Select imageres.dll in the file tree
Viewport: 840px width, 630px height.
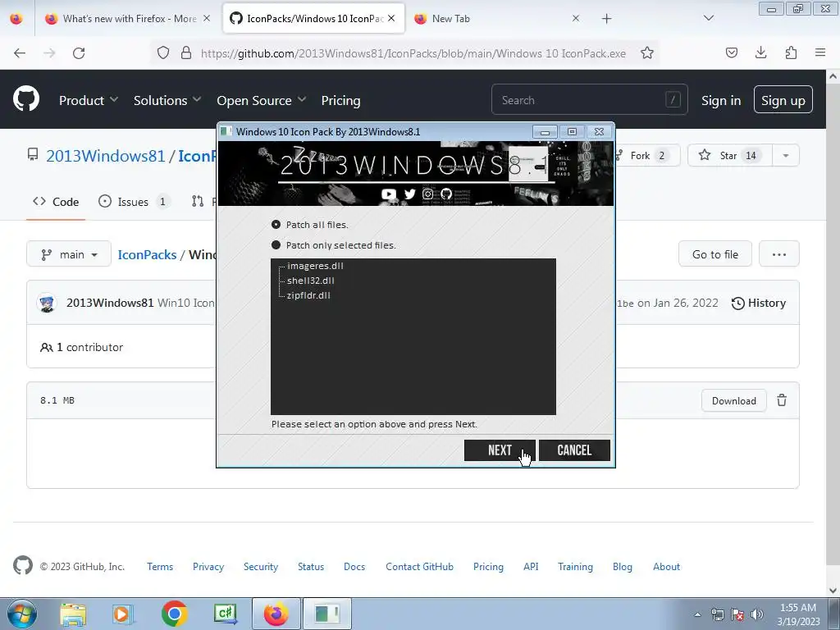315,266
